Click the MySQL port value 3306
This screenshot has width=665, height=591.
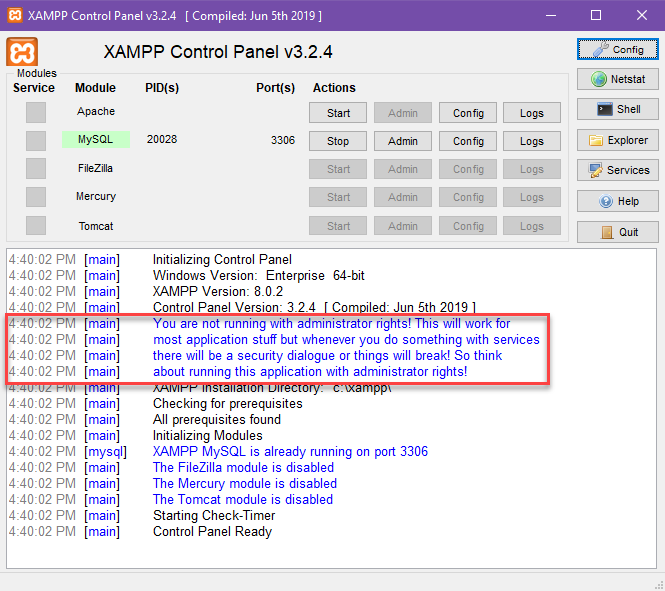(x=283, y=140)
